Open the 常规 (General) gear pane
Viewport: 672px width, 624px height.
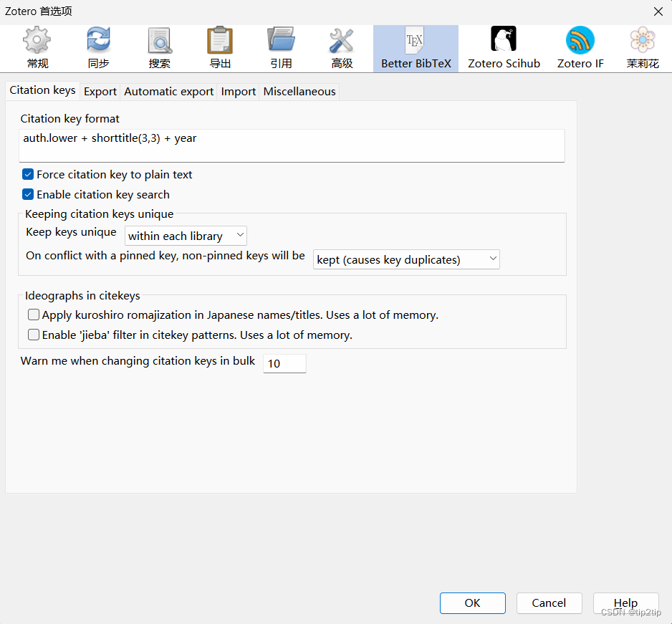pos(37,49)
